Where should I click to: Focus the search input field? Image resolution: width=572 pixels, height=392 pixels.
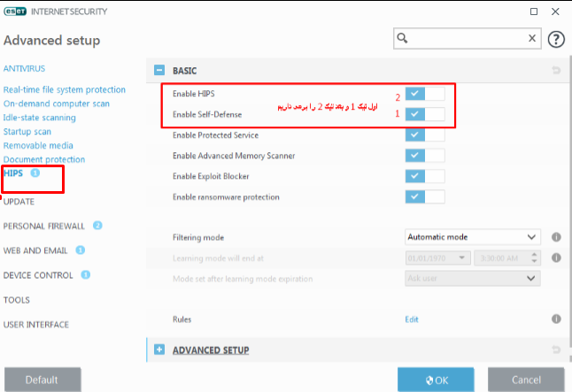(x=468, y=38)
